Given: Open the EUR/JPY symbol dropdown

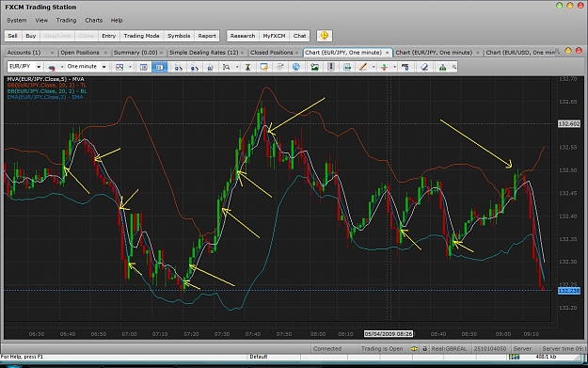Looking at the screenshot, I should (39, 67).
